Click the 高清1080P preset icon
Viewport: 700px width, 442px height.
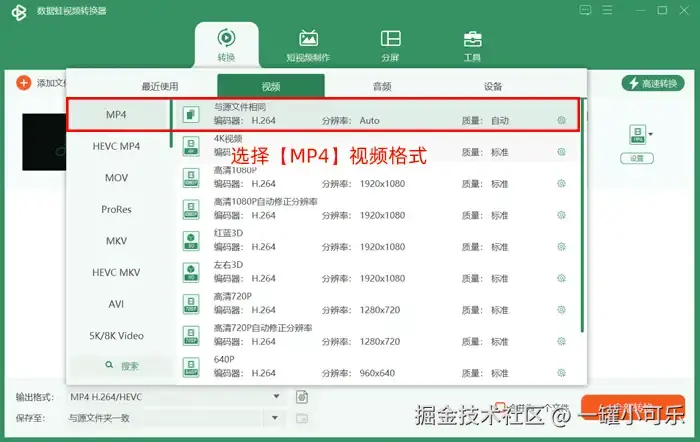tap(191, 178)
